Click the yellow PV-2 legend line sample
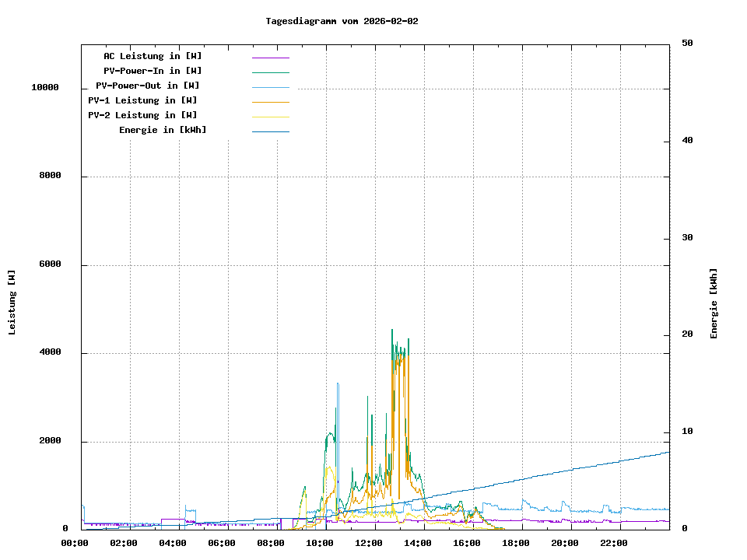This screenshot has height=560, width=747. pyautogui.click(x=270, y=117)
